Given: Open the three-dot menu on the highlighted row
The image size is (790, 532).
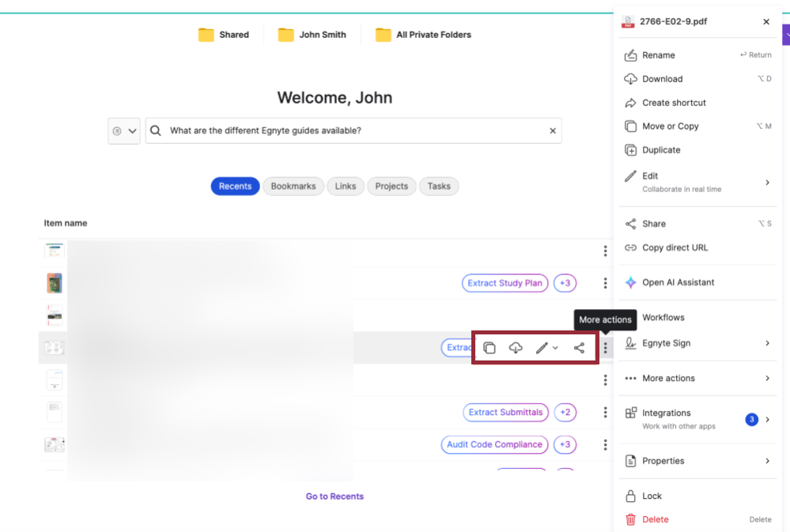Looking at the screenshot, I should pos(605,348).
